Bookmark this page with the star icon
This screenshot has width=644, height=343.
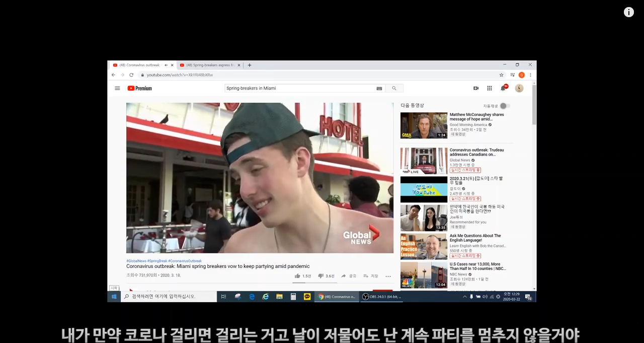(501, 75)
